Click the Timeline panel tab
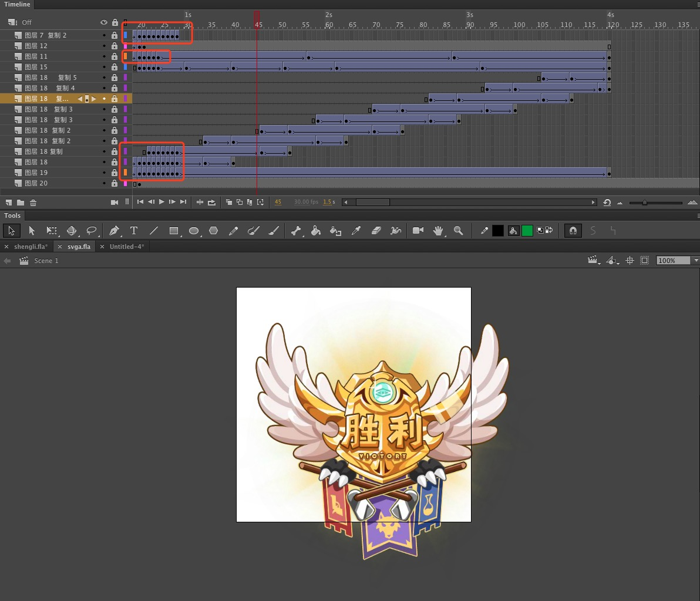 click(17, 5)
